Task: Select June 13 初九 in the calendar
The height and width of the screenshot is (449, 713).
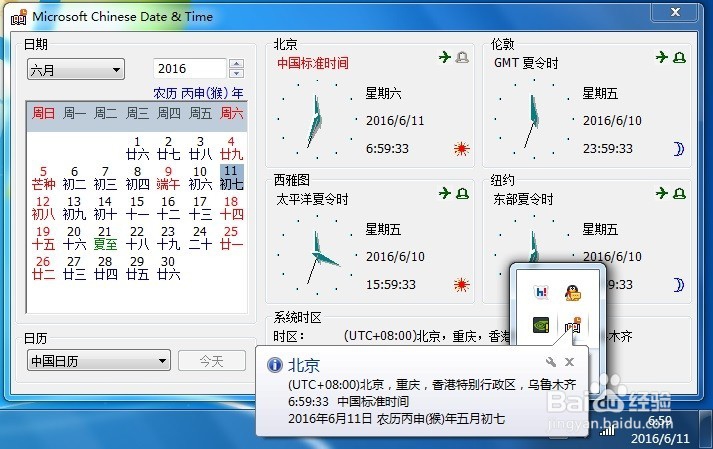Action: coord(74,208)
